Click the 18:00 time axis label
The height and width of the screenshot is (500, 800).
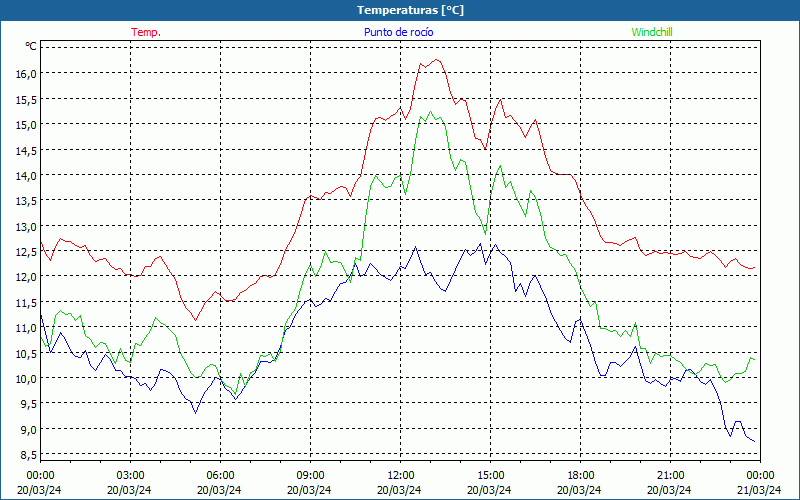pos(580,476)
